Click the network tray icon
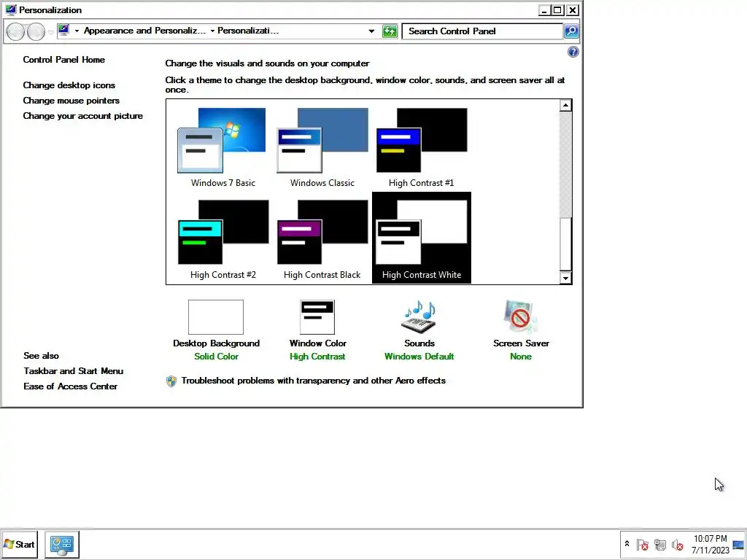The width and height of the screenshot is (747, 560). pyautogui.click(x=659, y=544)
